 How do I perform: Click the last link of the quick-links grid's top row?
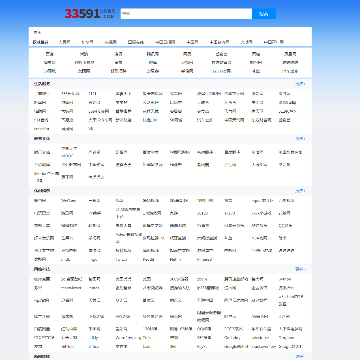point(290,54)
